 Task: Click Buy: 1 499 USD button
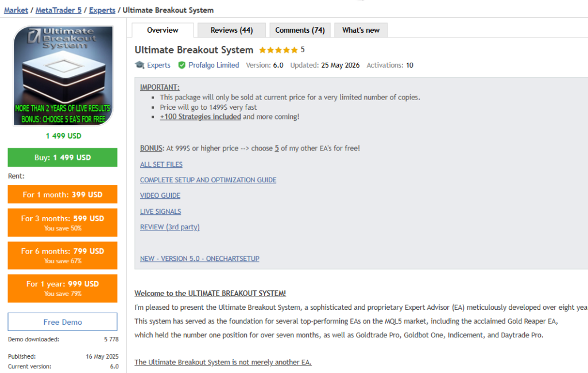pos(63,157)
